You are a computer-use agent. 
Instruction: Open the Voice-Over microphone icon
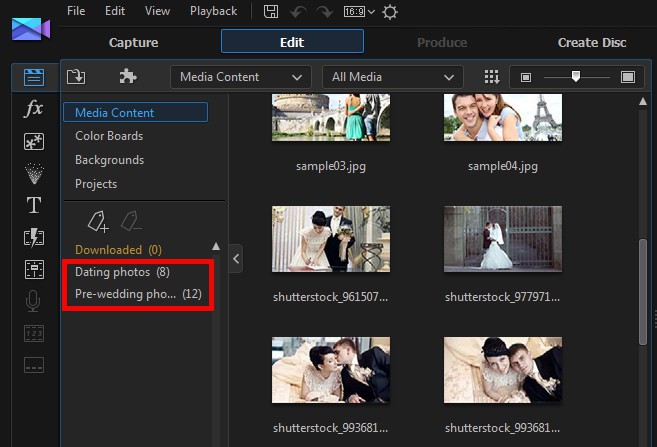point(33,301)
